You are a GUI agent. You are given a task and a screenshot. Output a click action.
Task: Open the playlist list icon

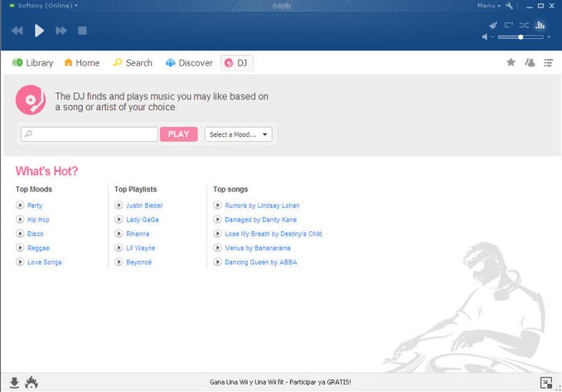[x=549, y=63]
